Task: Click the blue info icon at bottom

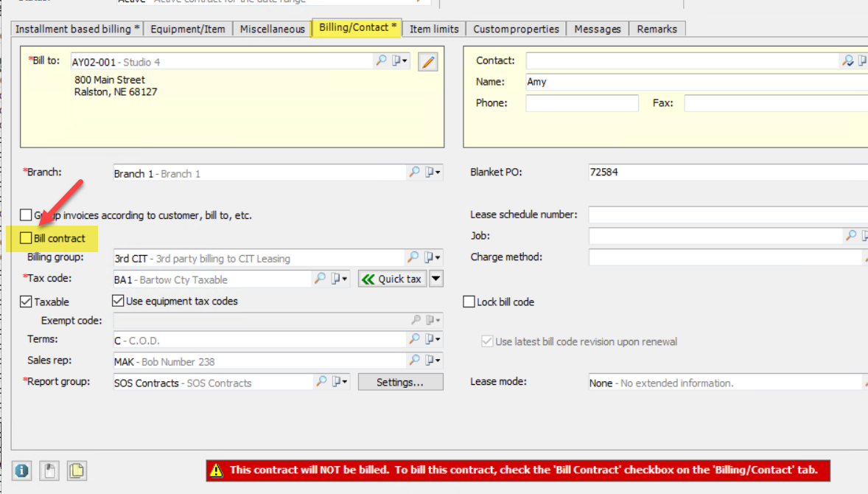Action: point(21,470)
